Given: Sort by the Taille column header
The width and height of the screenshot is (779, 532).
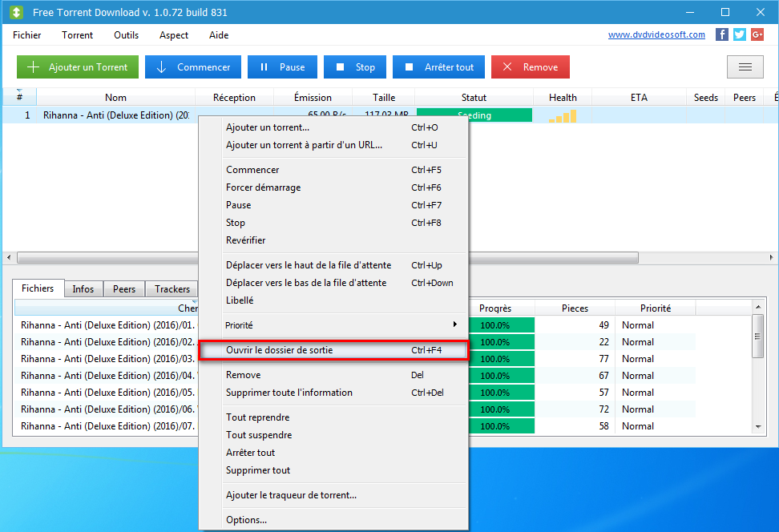Looking at the screenshot, I should (384, 98).
